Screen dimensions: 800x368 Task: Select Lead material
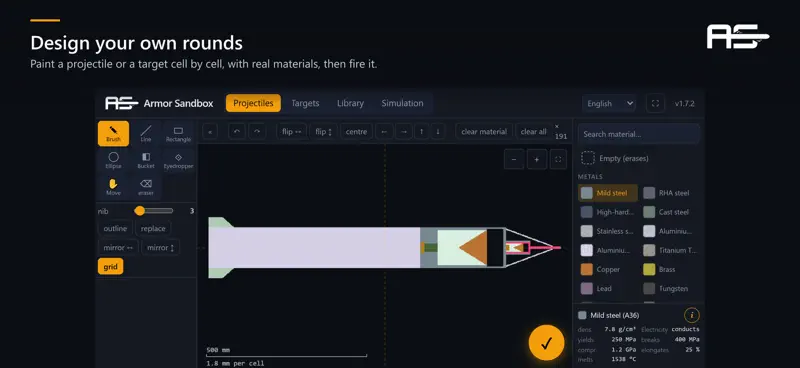(x=608, y=288)
